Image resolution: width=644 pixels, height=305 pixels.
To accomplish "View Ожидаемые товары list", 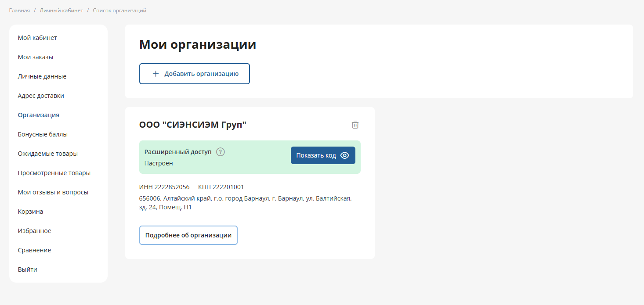I will pyautogui.click(x=48, y=154).
